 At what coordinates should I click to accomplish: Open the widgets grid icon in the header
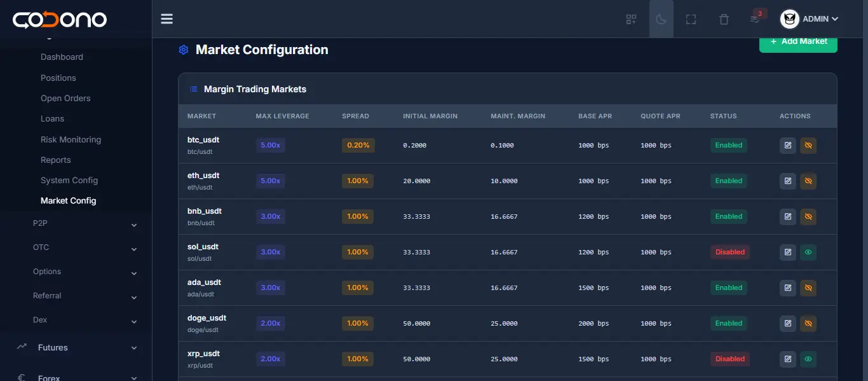(x=630, y=18)
